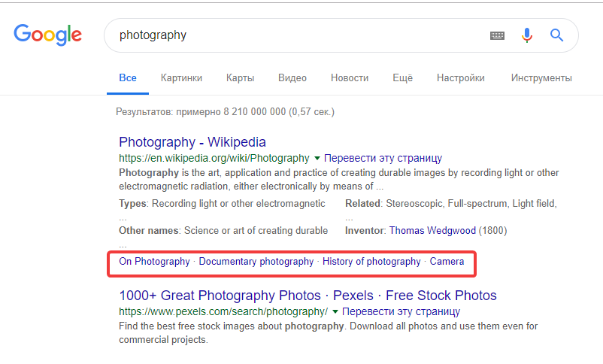Screen dimensions: 603x364
Task: Open the History of photography sitelink
Action: pyautogui.click(x=371, y=261)
